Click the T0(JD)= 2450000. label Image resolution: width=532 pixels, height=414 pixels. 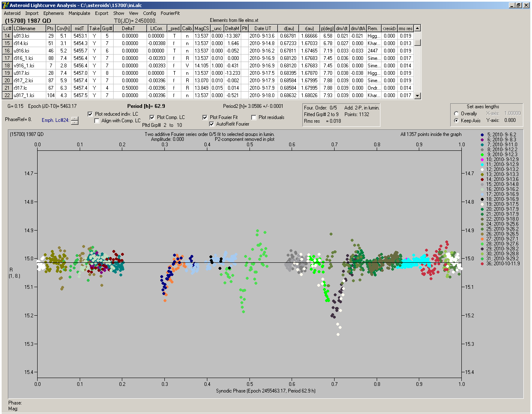(135, 21)
